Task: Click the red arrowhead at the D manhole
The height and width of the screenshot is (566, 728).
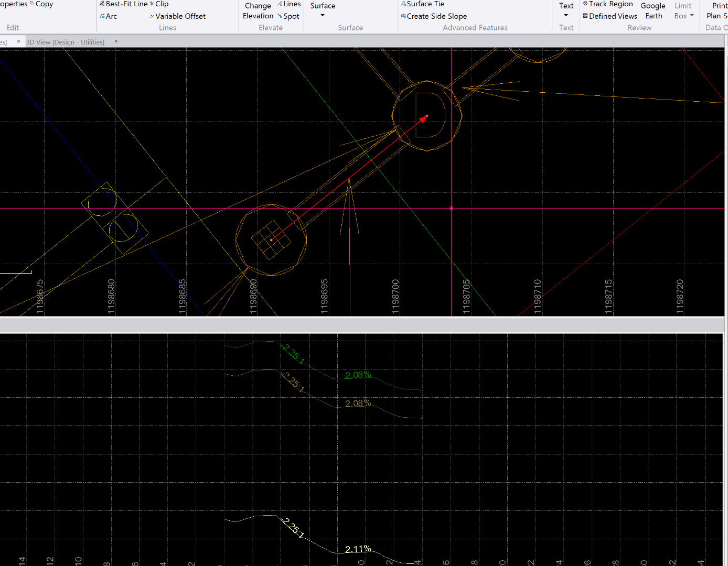Action: (423, 119)
